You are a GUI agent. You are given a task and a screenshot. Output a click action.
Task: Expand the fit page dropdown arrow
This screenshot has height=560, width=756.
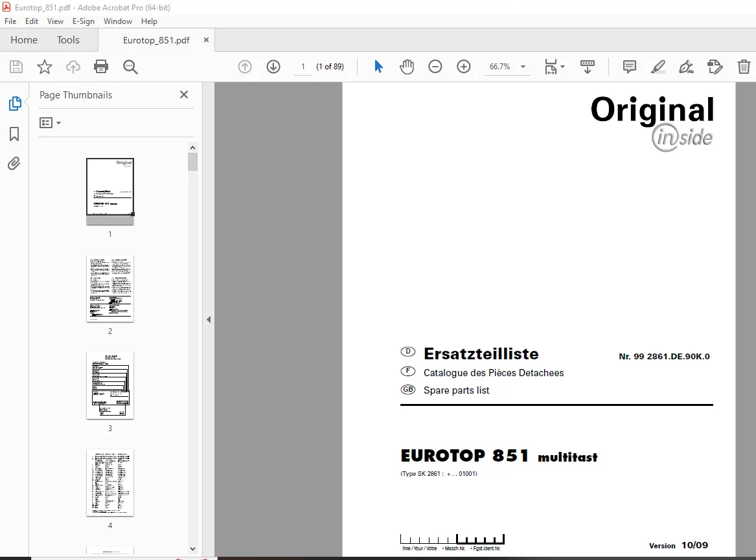(563, 67)
